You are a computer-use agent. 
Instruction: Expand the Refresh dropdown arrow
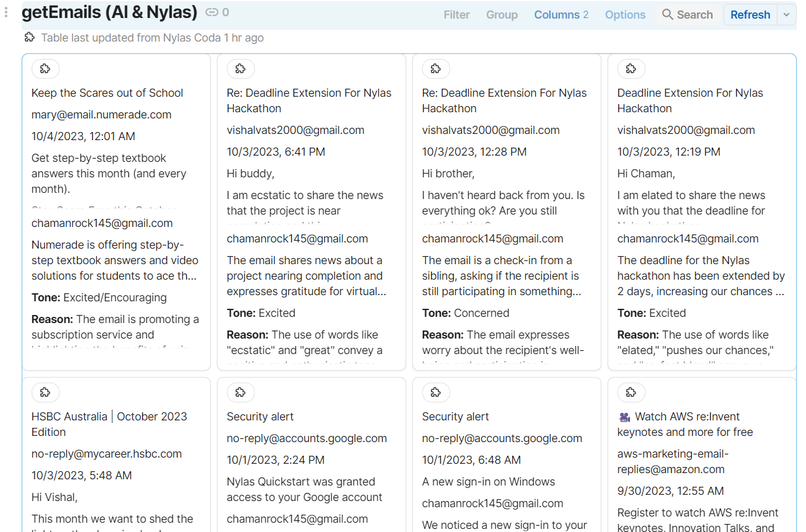click(787, 15)
